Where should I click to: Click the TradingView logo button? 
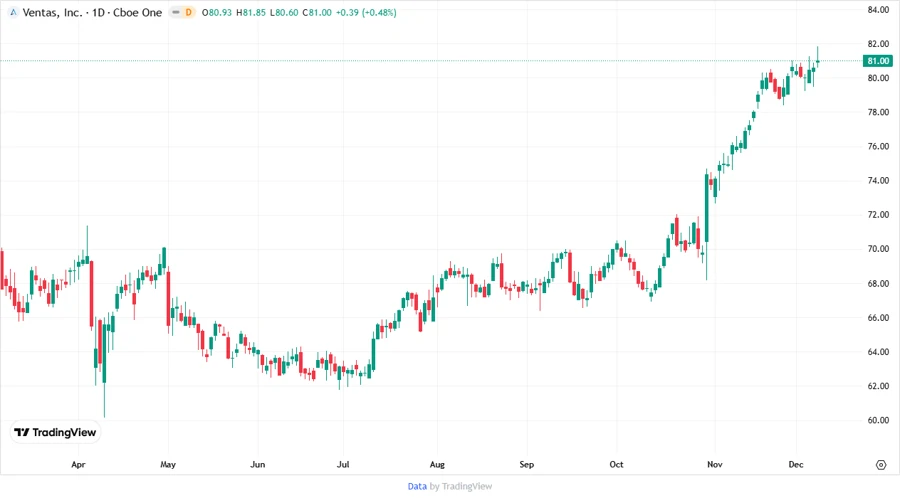[55, 433]
